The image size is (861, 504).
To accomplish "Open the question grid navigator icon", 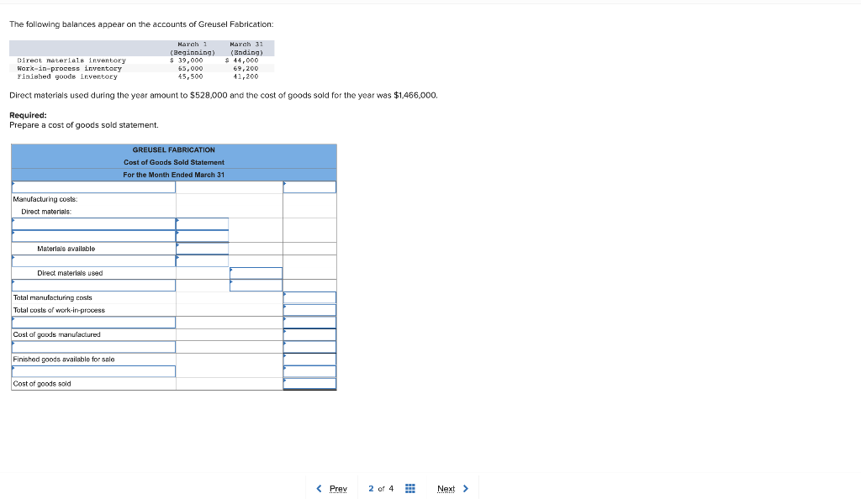I will tap(409, 489).
